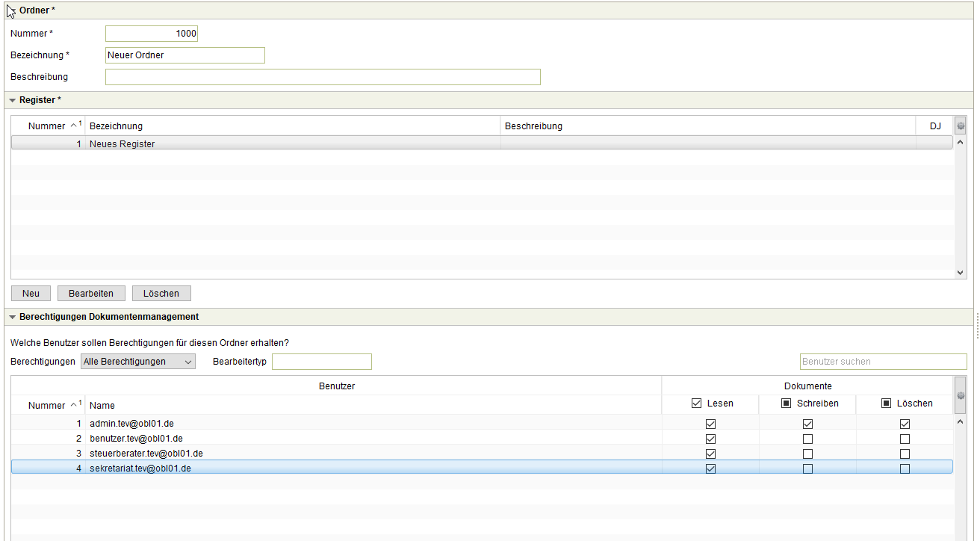
Task: Uncheck Löschen for admin.tev@obl01.de
Action: [905, 424]
